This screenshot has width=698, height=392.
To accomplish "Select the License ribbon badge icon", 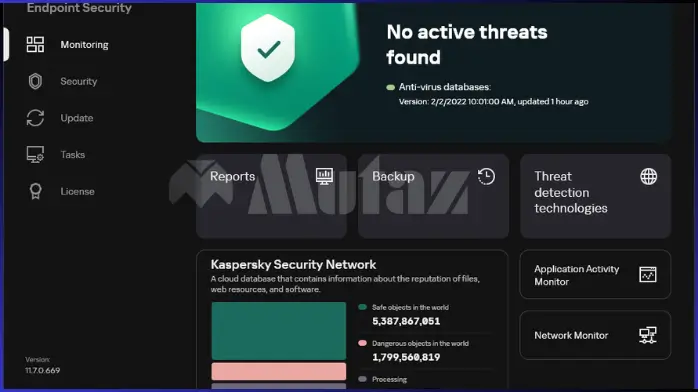I will (36, 191).
